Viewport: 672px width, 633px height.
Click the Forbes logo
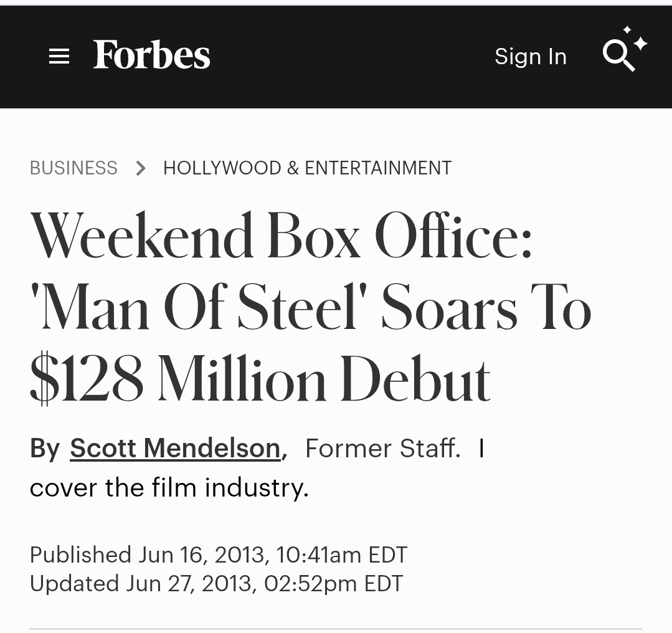(152, 54)
